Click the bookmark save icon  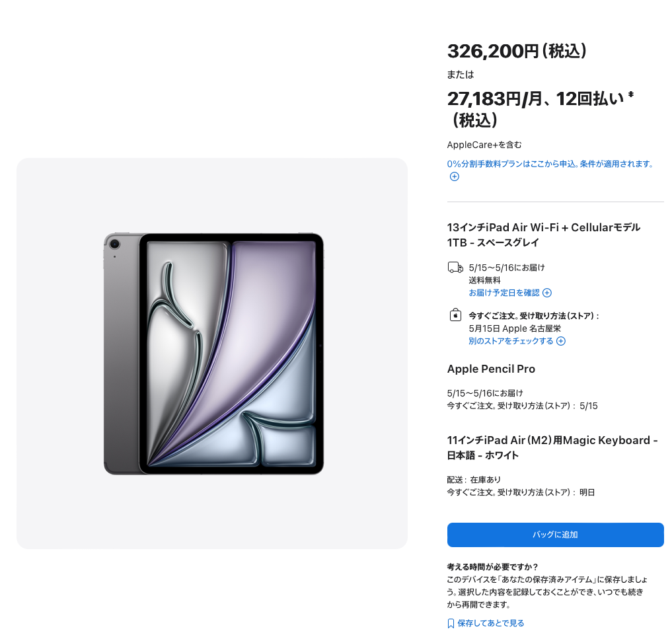click(451, 623)
